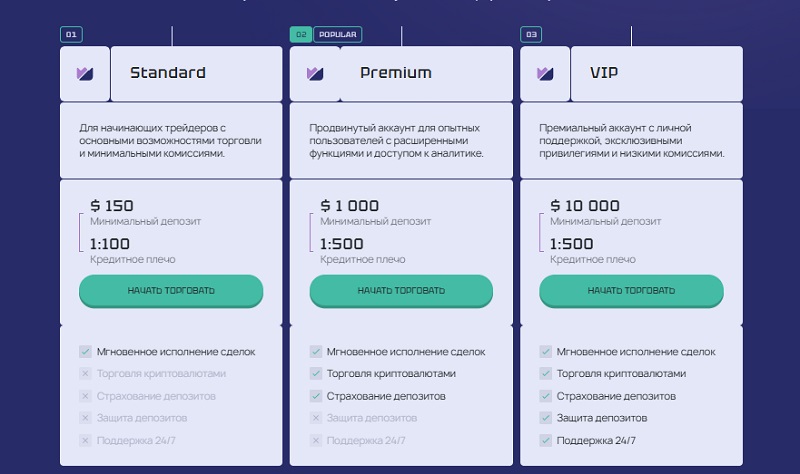Viewport: 800px width, 474px height.
Task: Toggle the Standard Мгновенное исполнение сделок checkbox
Action: click(85, 352)
